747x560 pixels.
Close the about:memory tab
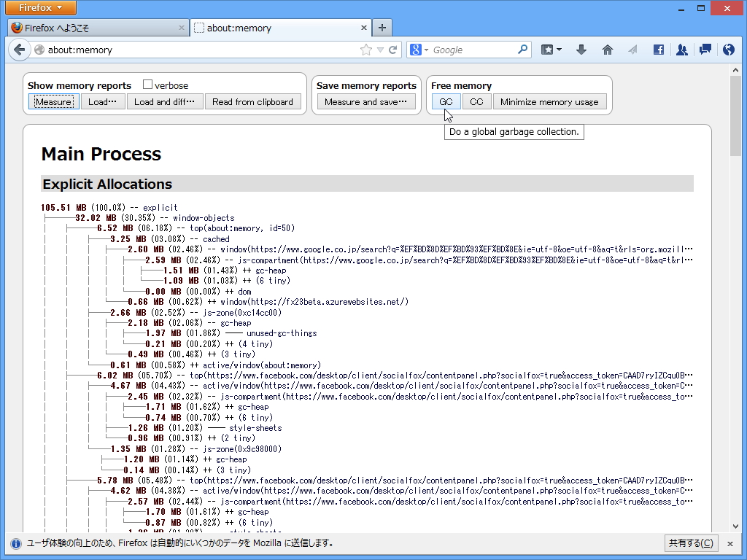click(x=364, y=28)
